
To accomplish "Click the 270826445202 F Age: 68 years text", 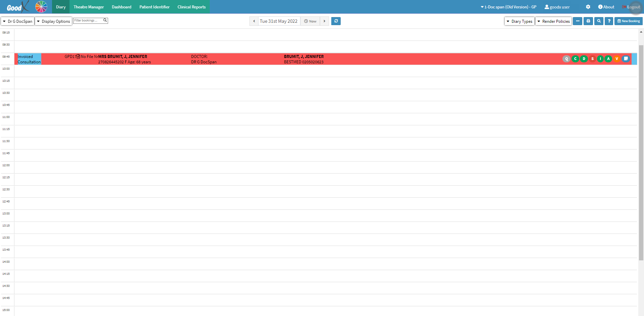I will click(x=125, y=62).
